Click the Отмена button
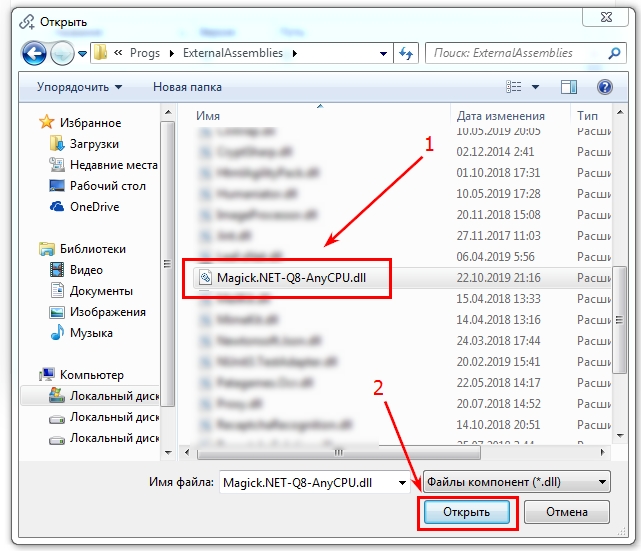This screenshot has width=641, height=551. point(567,512)
